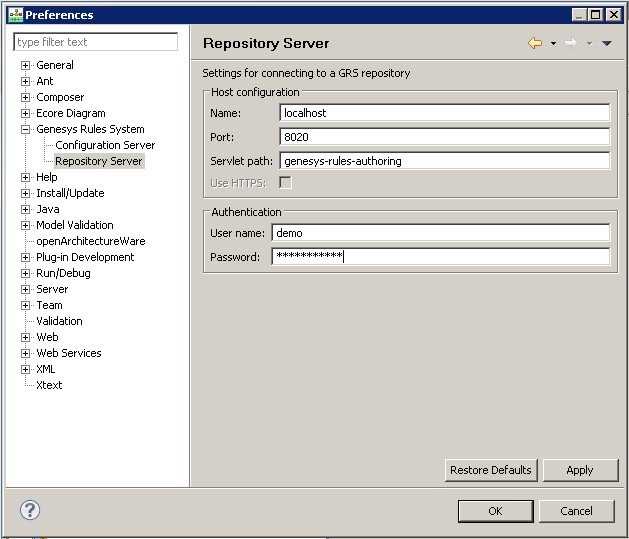Screen dimensions: 629x539
Task: Click the Servlet path input field
Action: click(x=444, y=160)
